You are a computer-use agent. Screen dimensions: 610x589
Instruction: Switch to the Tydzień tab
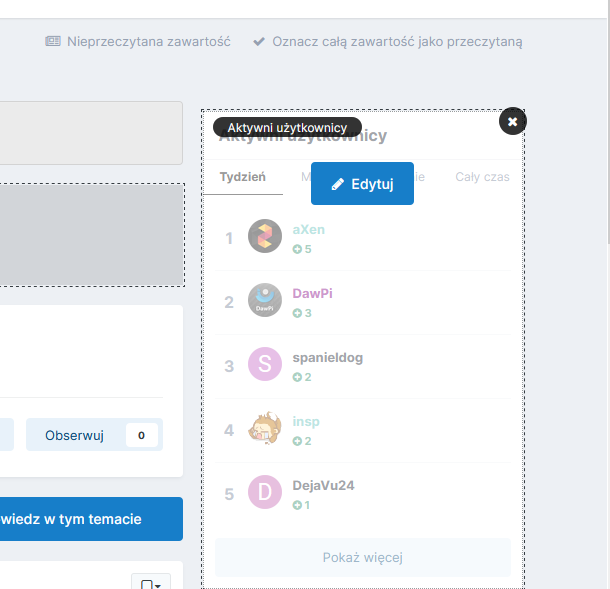click(x=242, y=177)
